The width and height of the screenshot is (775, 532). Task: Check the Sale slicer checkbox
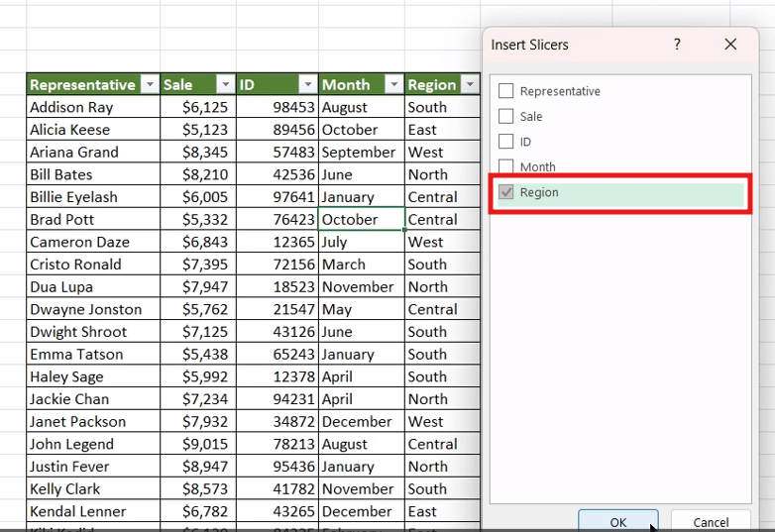505,116
